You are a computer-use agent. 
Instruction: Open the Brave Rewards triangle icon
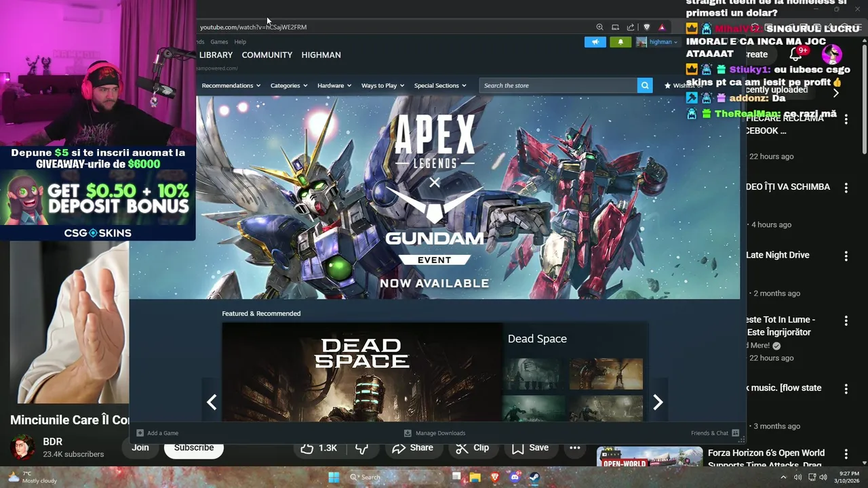(662, 27)
